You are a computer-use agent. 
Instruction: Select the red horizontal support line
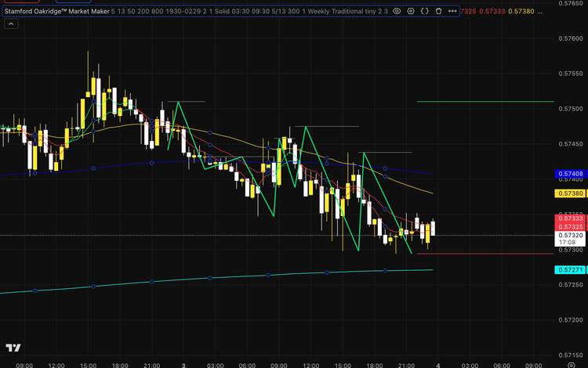pyautogui.click(x=486, y=254)
